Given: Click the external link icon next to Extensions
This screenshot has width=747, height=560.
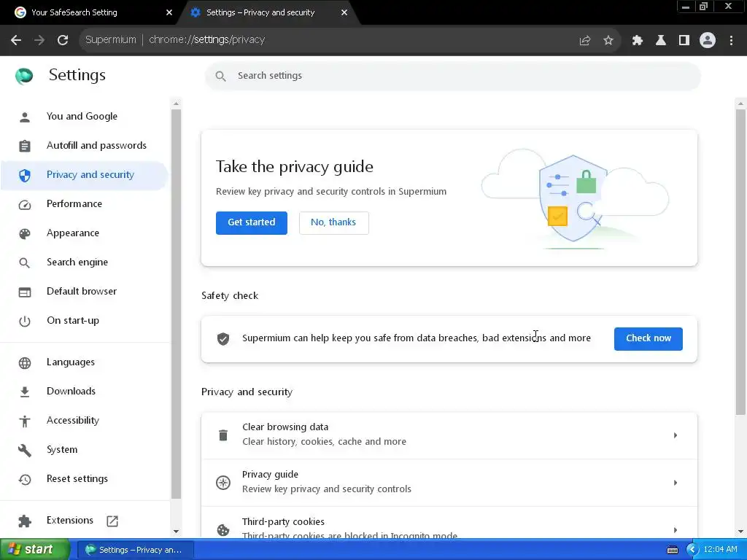Looking at the screenshot, I should (112, 521).
